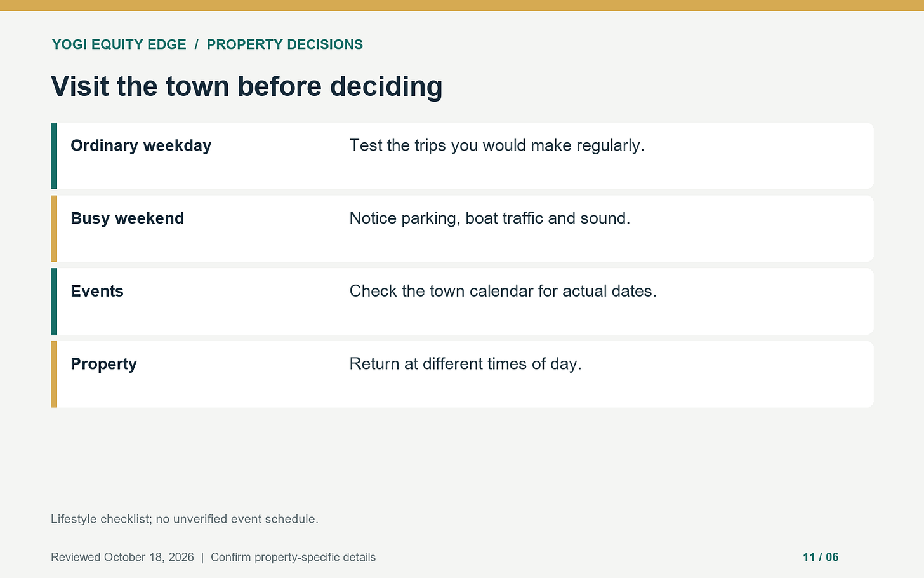Select the slide title 'Visit the town before deciding'

247,86
